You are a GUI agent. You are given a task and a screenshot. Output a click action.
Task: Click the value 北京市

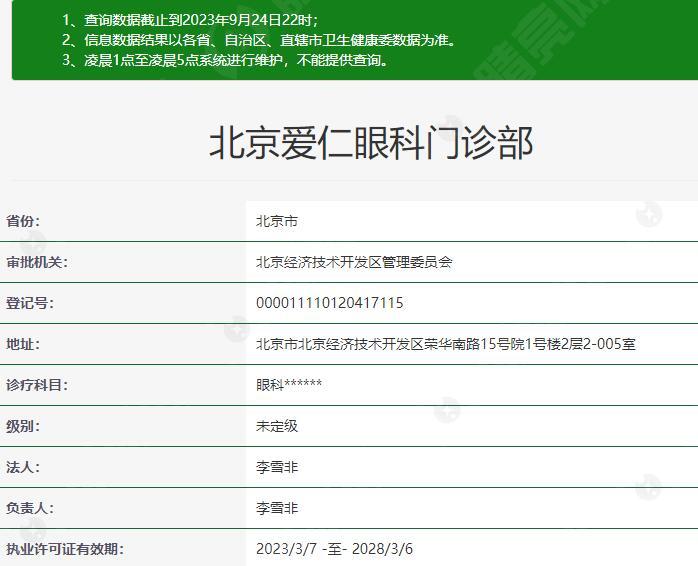[277, 221]
